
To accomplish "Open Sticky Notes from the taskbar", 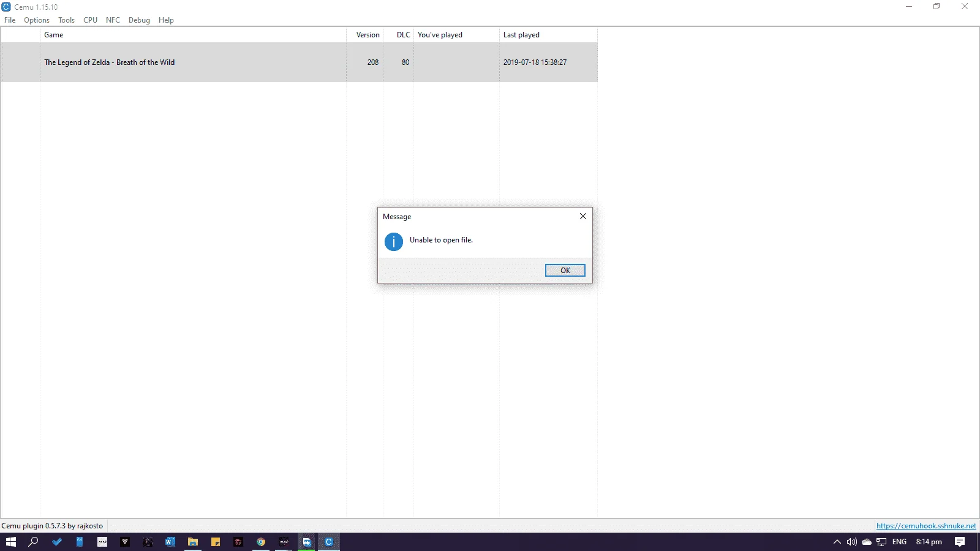I will (216, 542).
